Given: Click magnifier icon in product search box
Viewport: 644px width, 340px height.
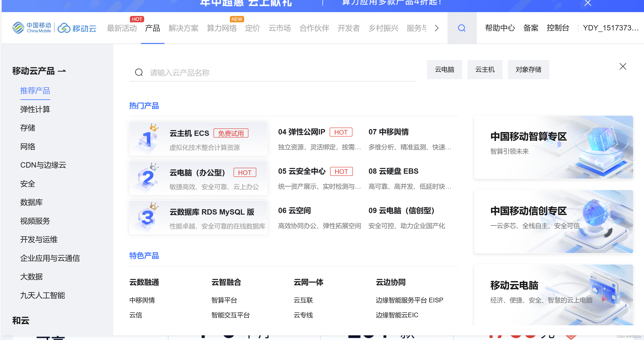Looking at the screenshot, I should [x=139, y=73].
